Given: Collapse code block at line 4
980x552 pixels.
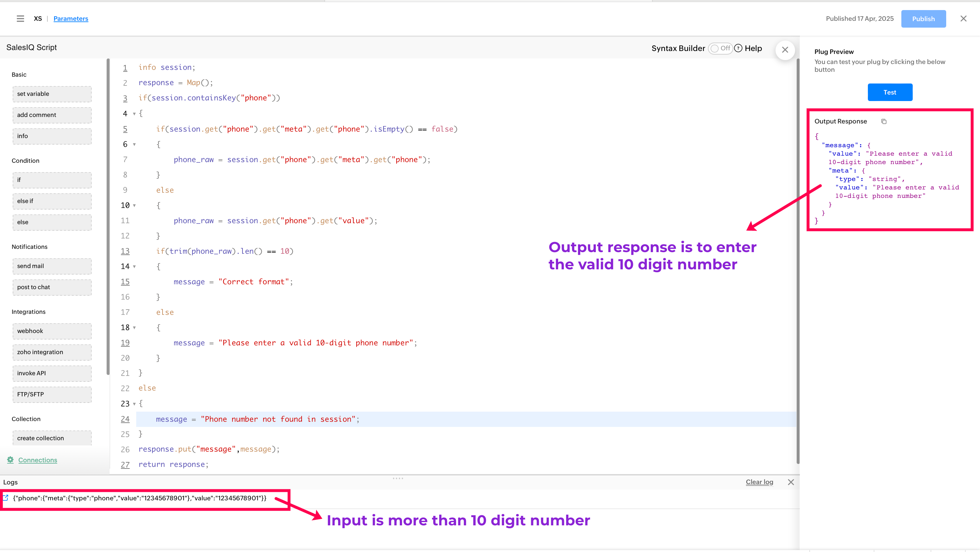Looking at the screenshot, I should 134,114.
